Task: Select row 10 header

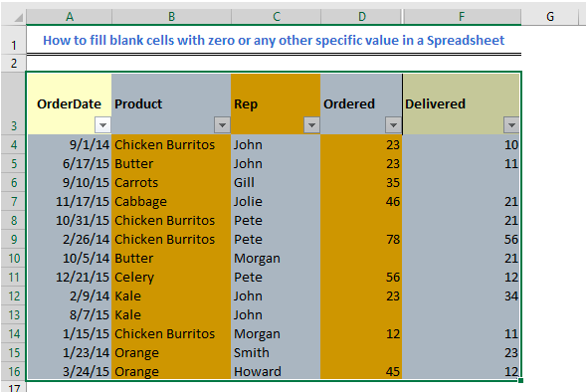Action: [14, 259]
